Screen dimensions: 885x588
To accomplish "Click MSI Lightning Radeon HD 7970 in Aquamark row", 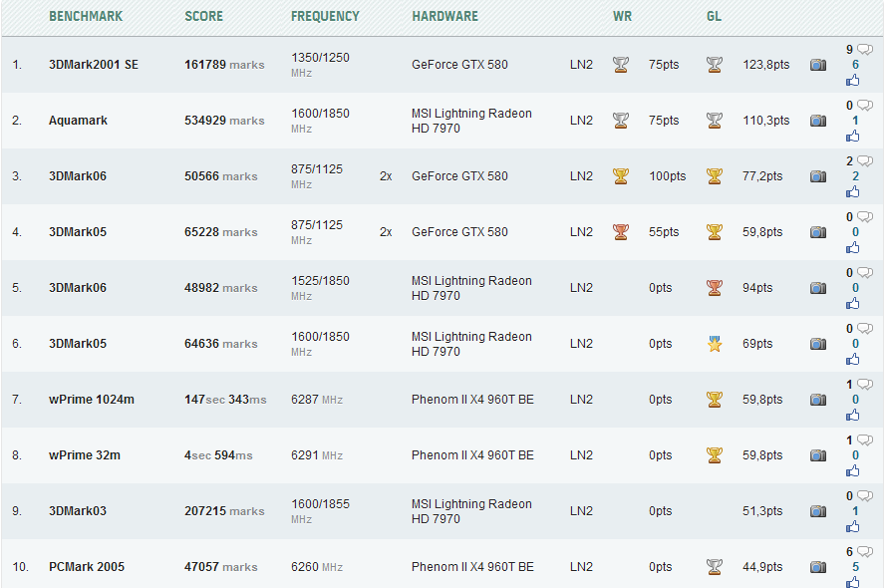I will coord(471,121).
